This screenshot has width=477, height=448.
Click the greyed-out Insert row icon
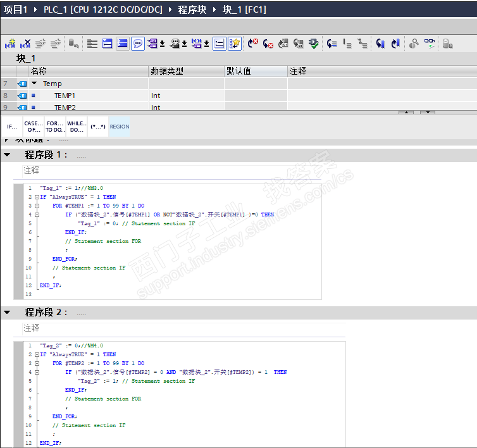click(x=40, y=44)
